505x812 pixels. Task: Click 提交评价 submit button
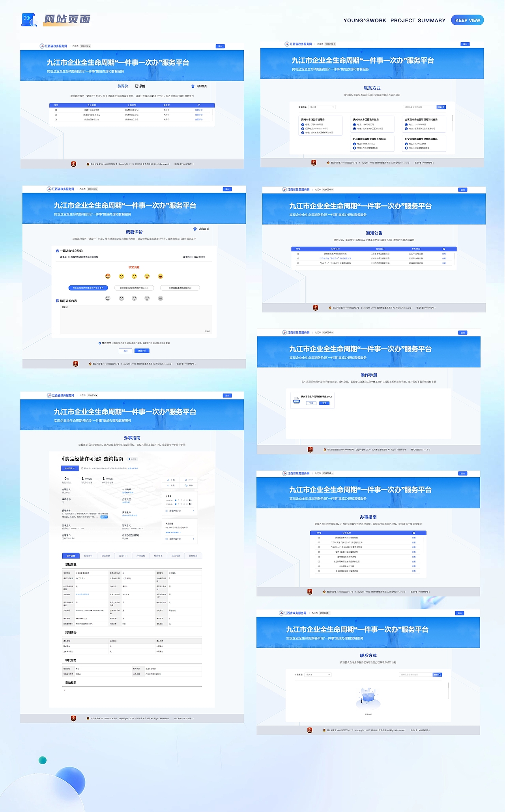(x=142, y=351)
